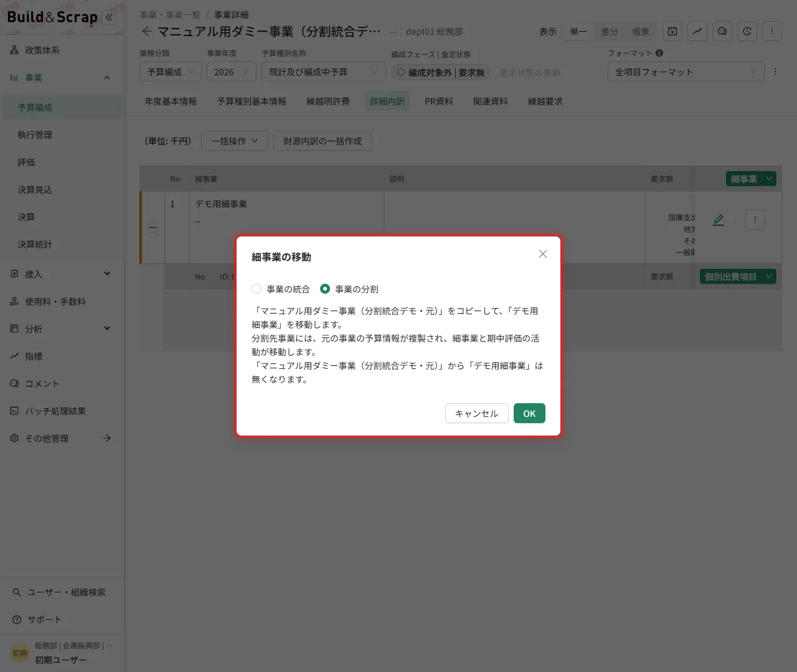Click the Build&Scrap logo
Image resolution: width=797 pixels, height=672 pixels.
[52, 17]
